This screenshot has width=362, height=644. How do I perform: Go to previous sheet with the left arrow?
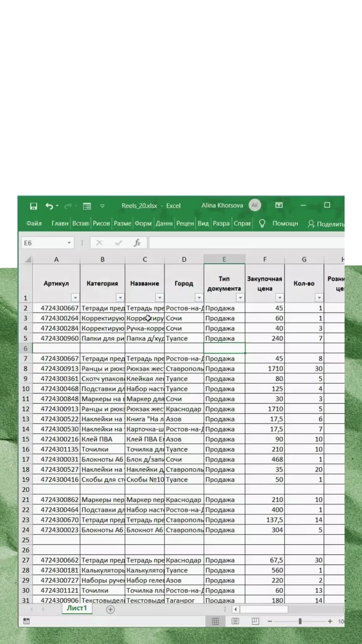tap(32, 609)
